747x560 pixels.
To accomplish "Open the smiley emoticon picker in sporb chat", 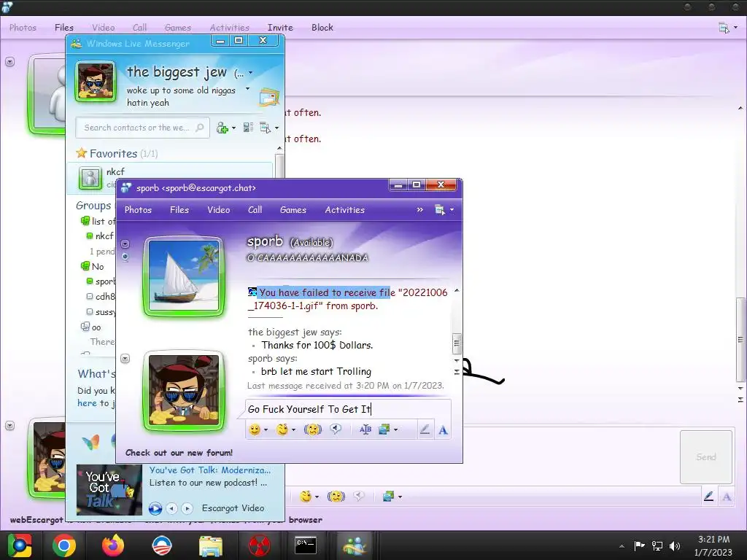I will (255, 429).
